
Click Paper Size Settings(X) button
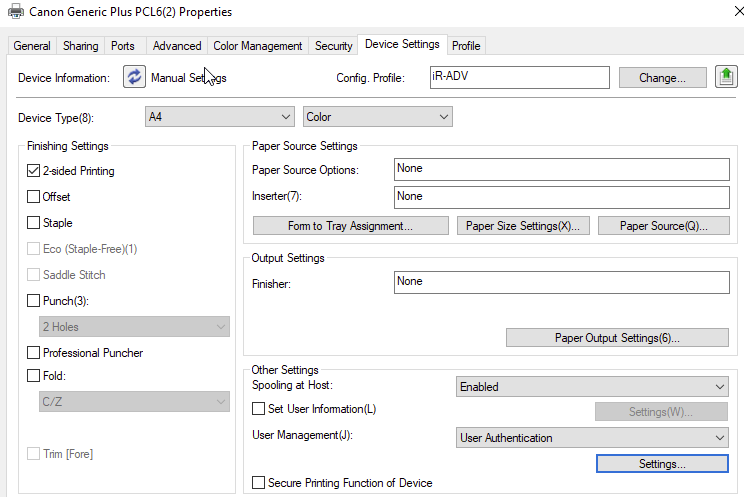(x=523, y=226)
